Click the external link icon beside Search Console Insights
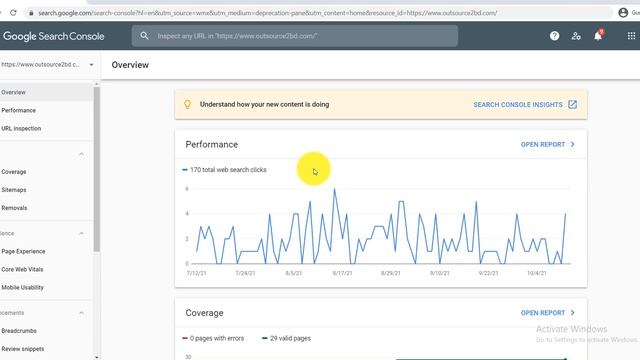 (x=572, y=104)
